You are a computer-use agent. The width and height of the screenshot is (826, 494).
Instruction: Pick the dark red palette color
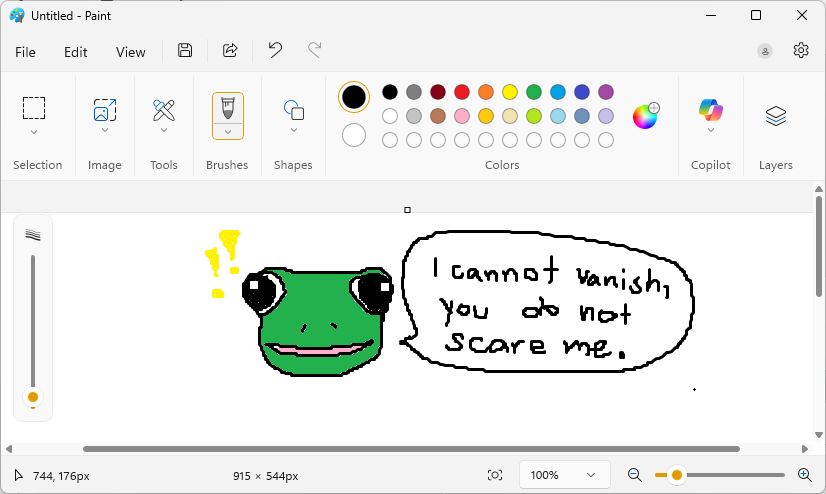(438, 92)
